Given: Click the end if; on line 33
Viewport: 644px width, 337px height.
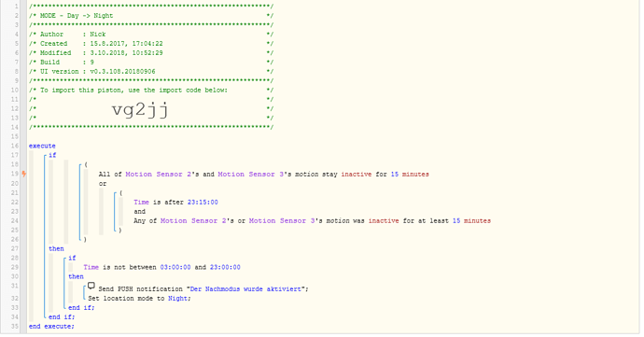Looking at the screenshot, I should (81, 307).
